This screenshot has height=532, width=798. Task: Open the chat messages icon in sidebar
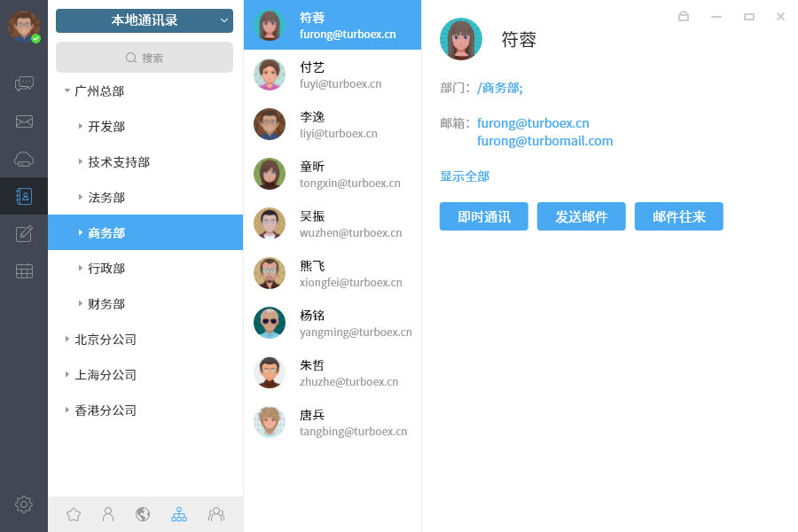(24, 84)
